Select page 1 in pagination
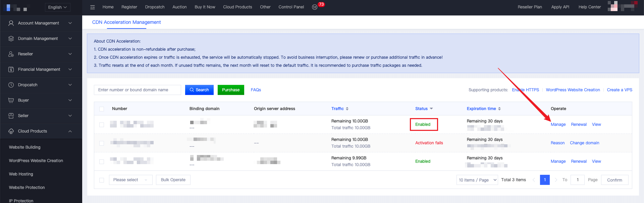Screen dimensions: 644x203 click(x=545, y=180)
